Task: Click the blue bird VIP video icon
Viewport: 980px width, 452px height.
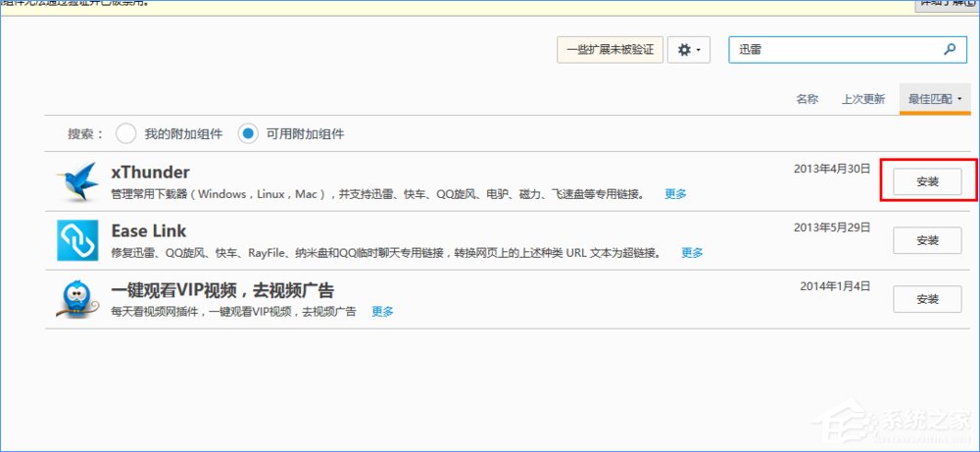Action: click(x=77, y=299)
